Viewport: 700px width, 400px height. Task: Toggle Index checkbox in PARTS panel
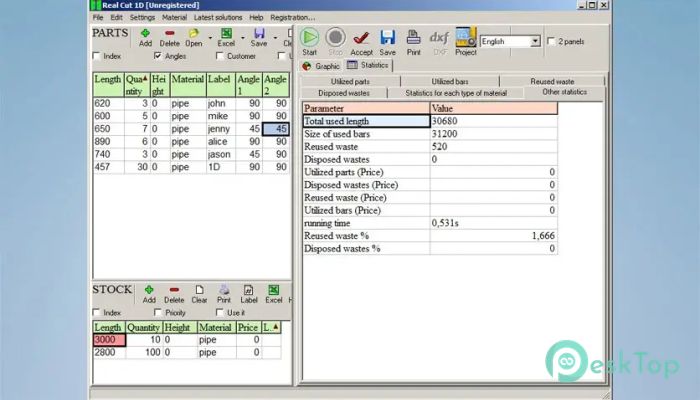coord(96,56)
